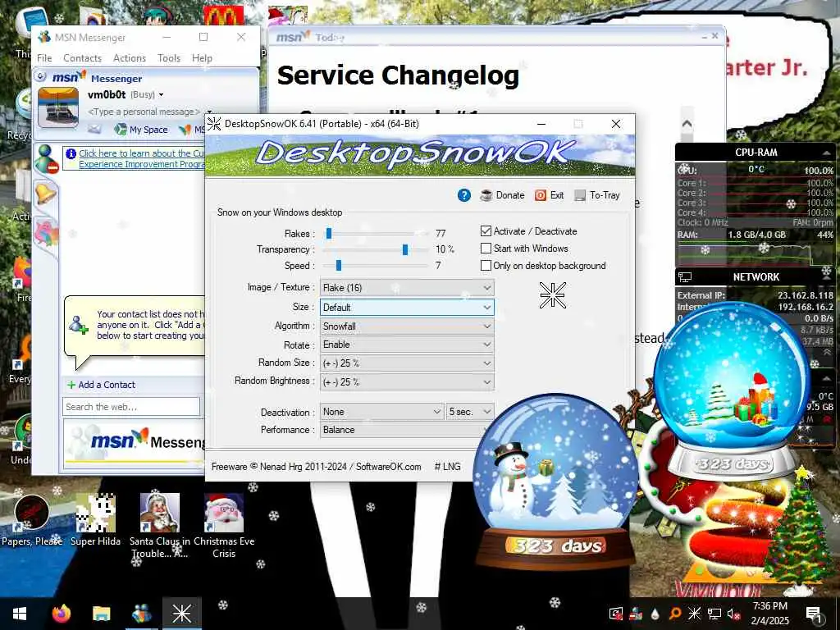Screen dimensions: 840x630
Task: Click the Search the web field
Action: (131, 407)
